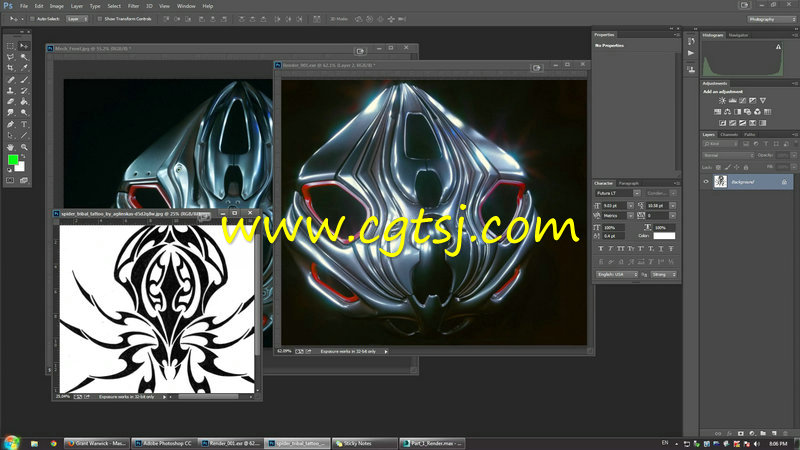Add a Levels adjustment
This screenshot has height=450, width=800.
[x=732, y=101]
